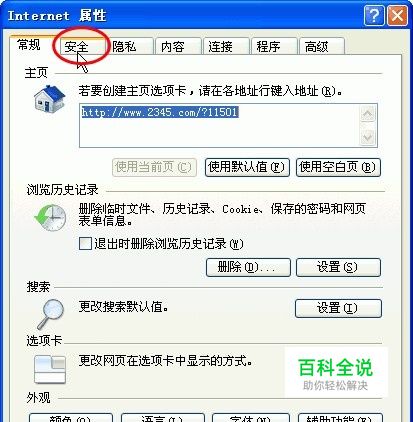Switch to the 高级 tab
This screenshot has width=413, height=422.
pos(322,47)
